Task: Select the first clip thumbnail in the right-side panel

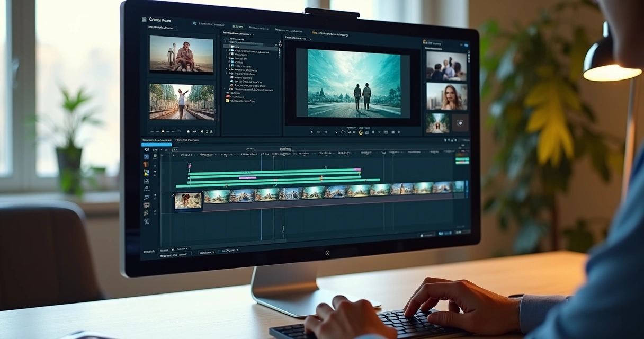Action: point(446,65)
